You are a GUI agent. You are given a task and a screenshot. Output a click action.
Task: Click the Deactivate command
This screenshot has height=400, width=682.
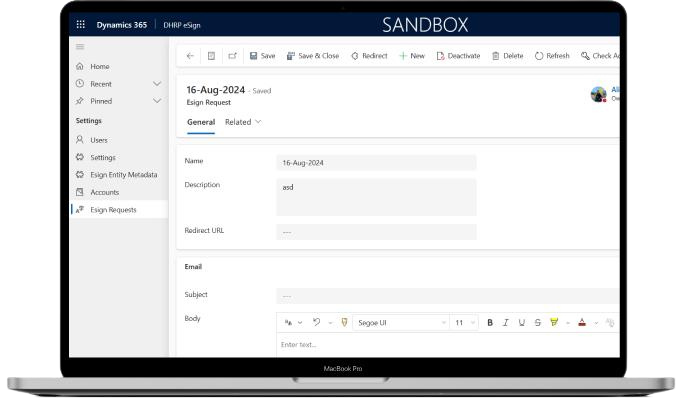point(458,56)
